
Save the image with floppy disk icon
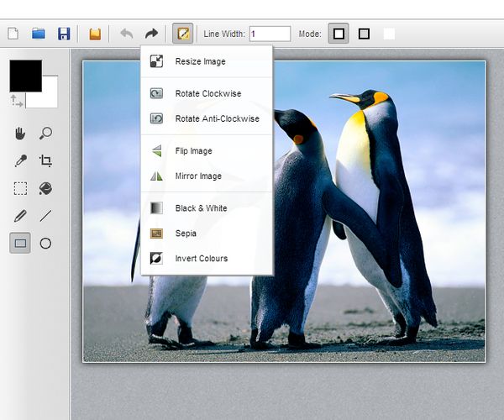pos(63,34)
